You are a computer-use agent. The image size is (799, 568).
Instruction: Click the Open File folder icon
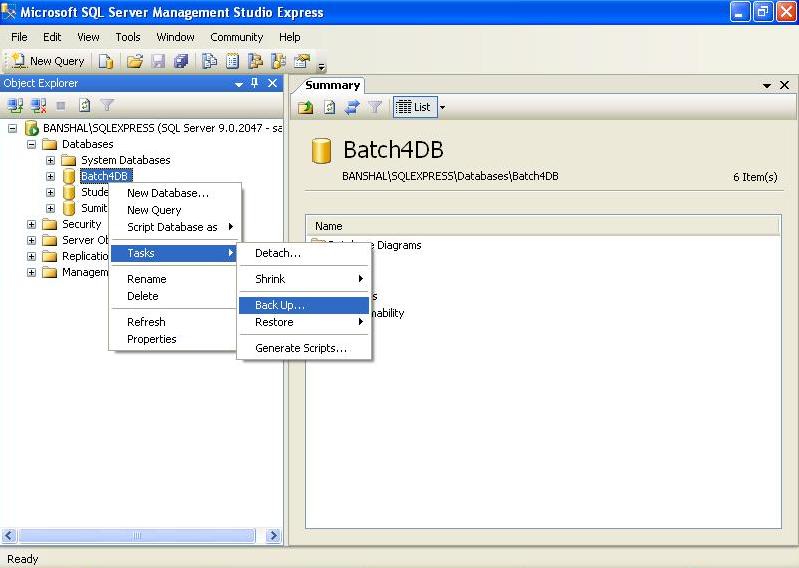(x=134, y=61)
